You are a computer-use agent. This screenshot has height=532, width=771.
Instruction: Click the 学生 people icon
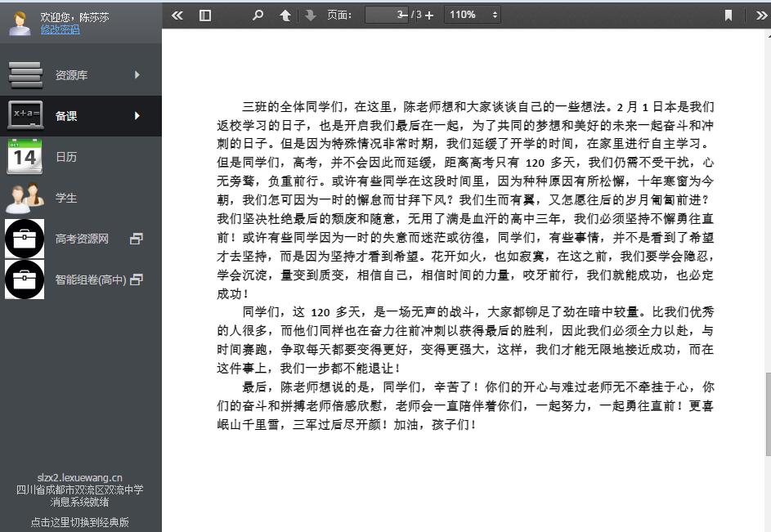tap(25, 198)
